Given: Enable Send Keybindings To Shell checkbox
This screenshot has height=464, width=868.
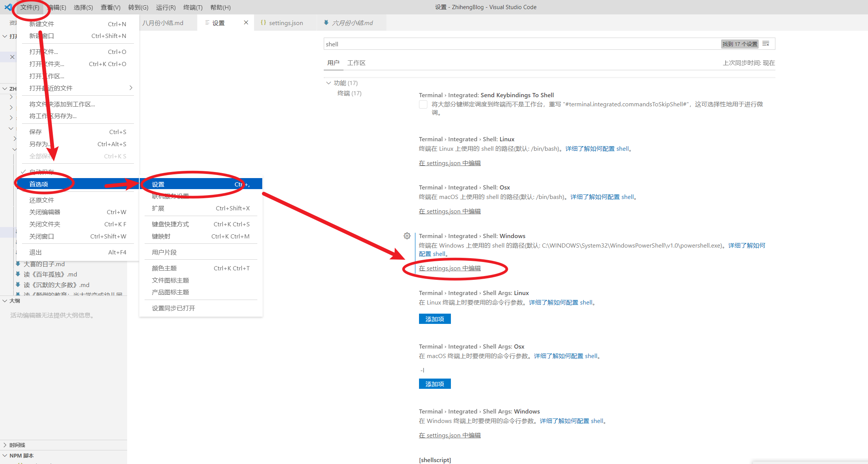Looking at the screenshot, I should click(x=423, y=104).
